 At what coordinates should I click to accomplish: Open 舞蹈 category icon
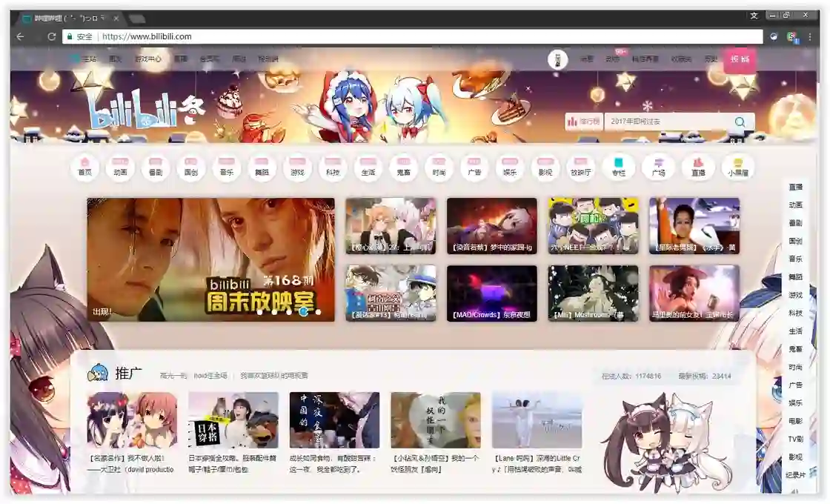pos(262,168)
